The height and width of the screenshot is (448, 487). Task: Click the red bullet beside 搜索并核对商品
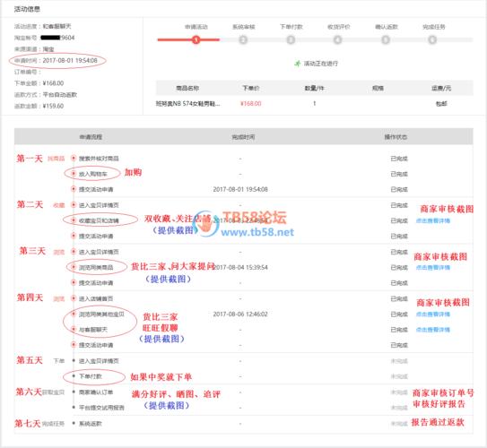pyautogui.click(x=74, y=159)
